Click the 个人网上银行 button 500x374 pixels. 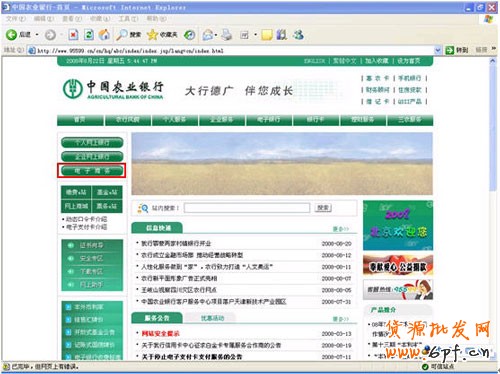click(x=92, y=142)
